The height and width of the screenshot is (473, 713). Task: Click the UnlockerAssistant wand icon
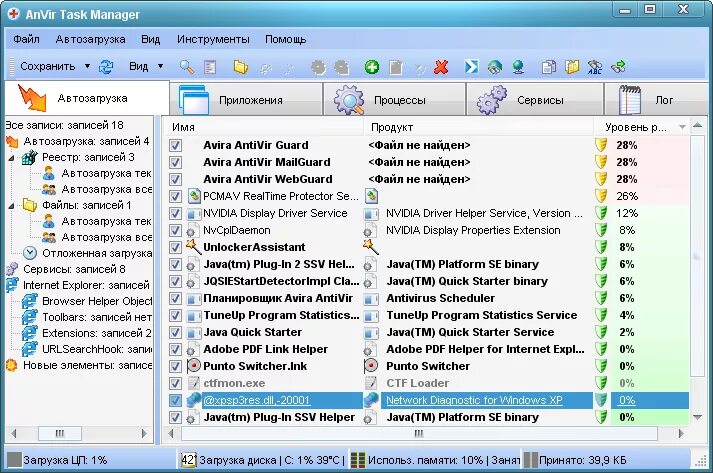coord(193,247)
